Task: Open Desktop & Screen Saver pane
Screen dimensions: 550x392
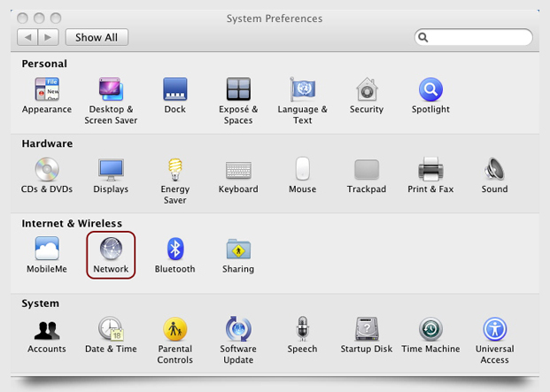Action: pyautogui.click(x=111, y=101)
